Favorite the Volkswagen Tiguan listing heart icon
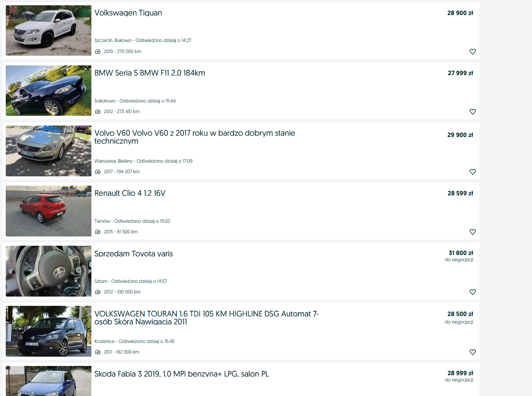 [x=472, y=52]
